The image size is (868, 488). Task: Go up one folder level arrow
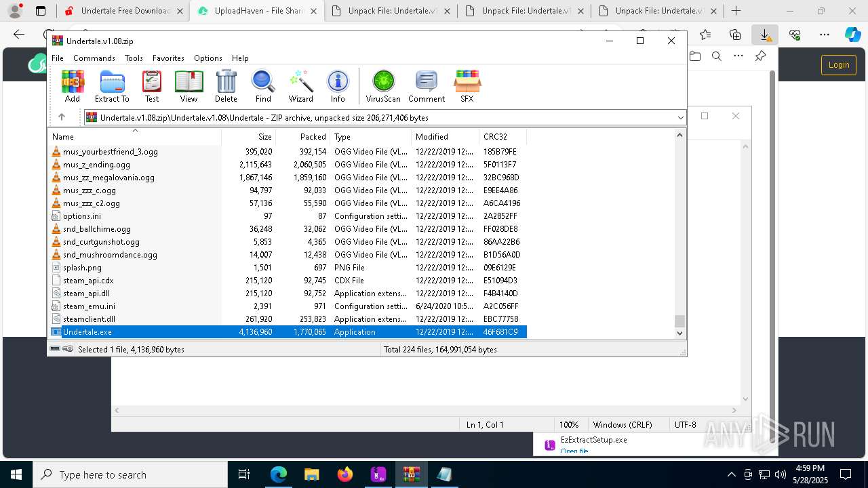pos(62,117)
